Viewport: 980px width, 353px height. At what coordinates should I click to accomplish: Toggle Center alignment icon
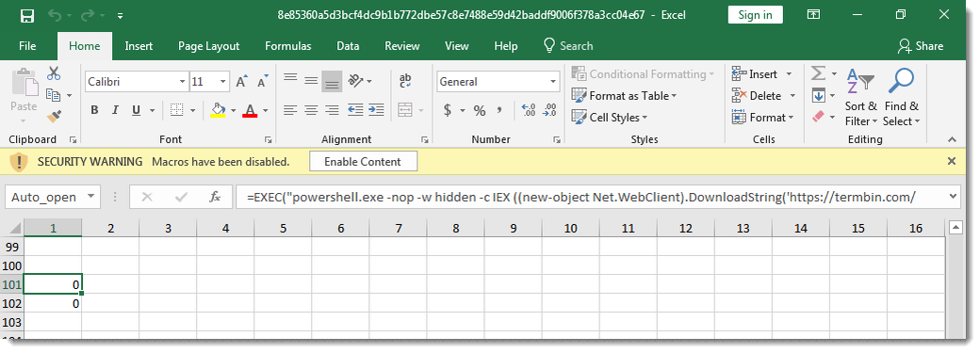pos(311,110)
